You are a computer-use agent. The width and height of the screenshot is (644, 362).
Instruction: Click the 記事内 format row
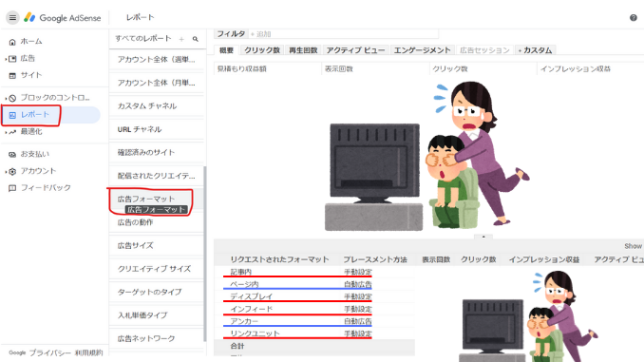(x=314, y=272)
